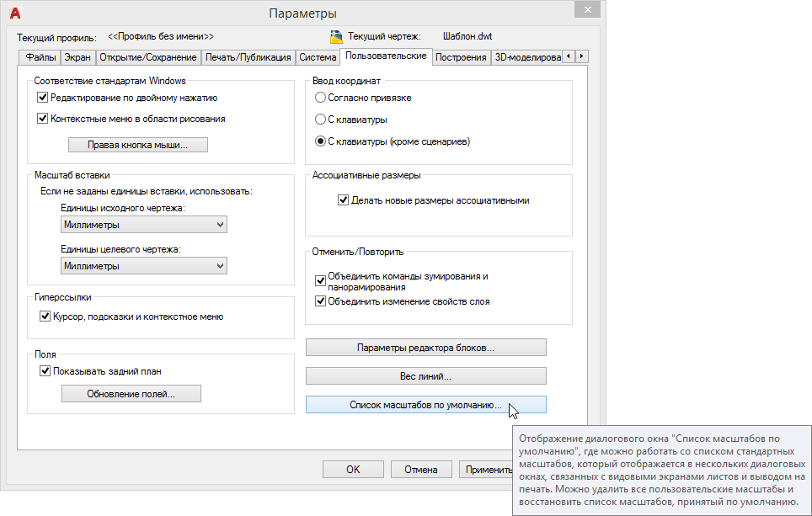
Task: Click Параметры редактора блоков... button
Action: click(425, 348)
